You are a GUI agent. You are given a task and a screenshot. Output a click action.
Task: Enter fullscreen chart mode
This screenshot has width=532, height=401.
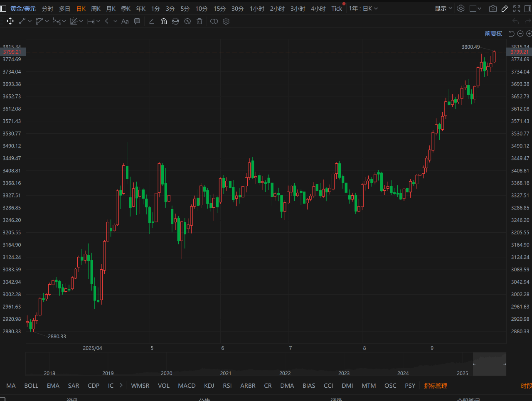517,8
